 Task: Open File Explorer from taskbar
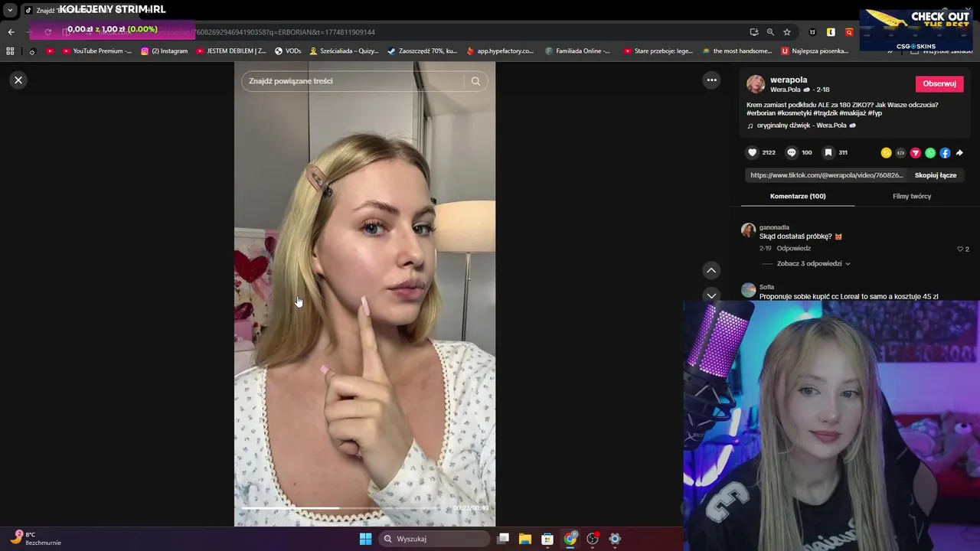pyautogui.click(x=525, y=539)
